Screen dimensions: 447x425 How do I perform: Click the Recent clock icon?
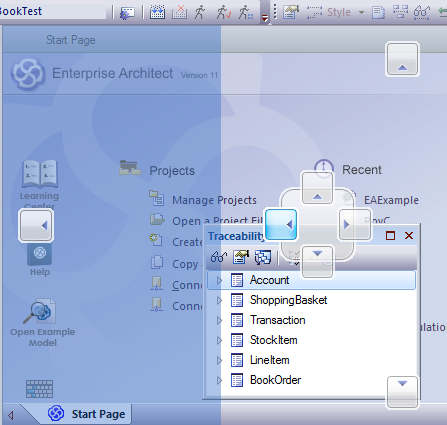tap(323, 168)
